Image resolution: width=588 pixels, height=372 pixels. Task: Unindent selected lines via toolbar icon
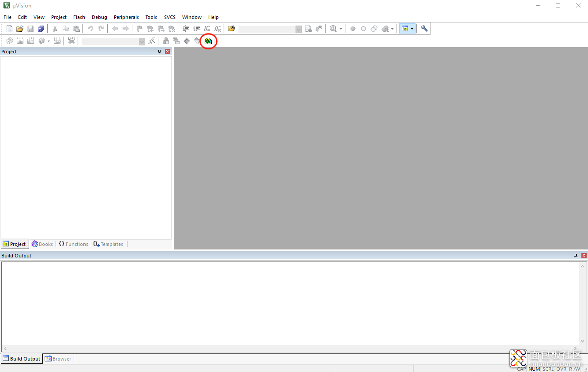[196, 29]
